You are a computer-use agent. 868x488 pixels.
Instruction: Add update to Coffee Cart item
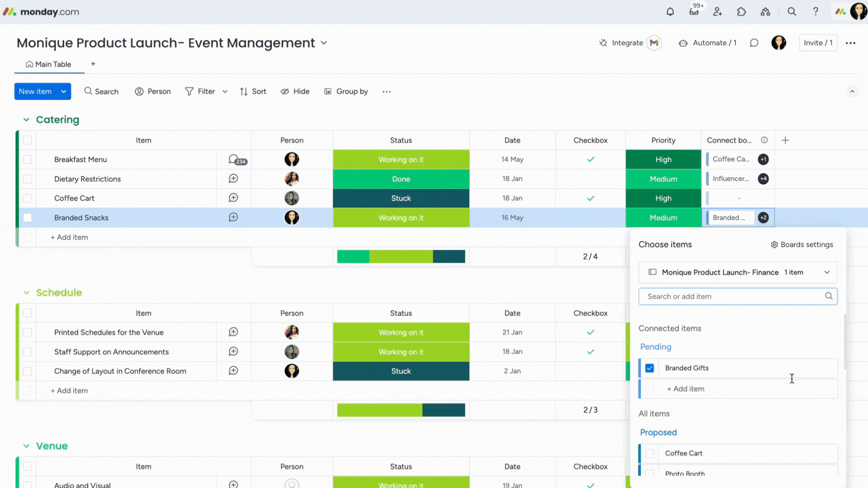pyautogui.click(x=233, y=198)
